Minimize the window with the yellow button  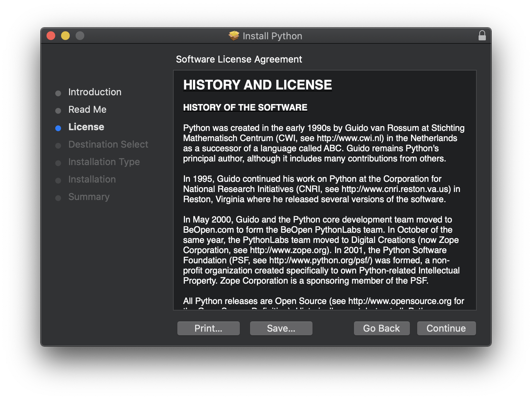point(65,36)
